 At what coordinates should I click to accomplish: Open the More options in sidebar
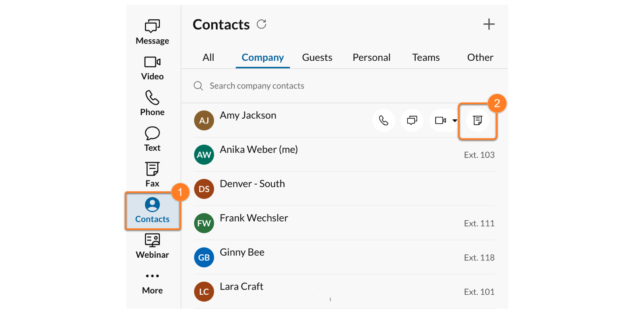pos(152,283)
